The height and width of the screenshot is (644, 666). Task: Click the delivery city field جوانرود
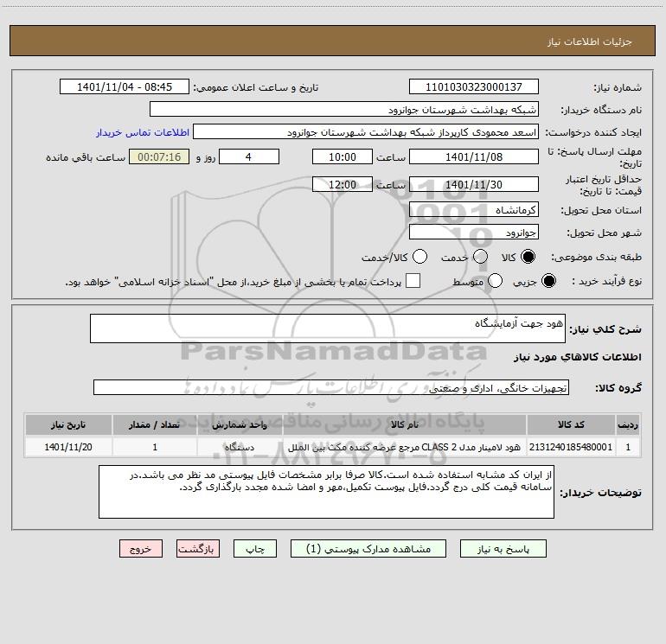[x=474, y=233]
